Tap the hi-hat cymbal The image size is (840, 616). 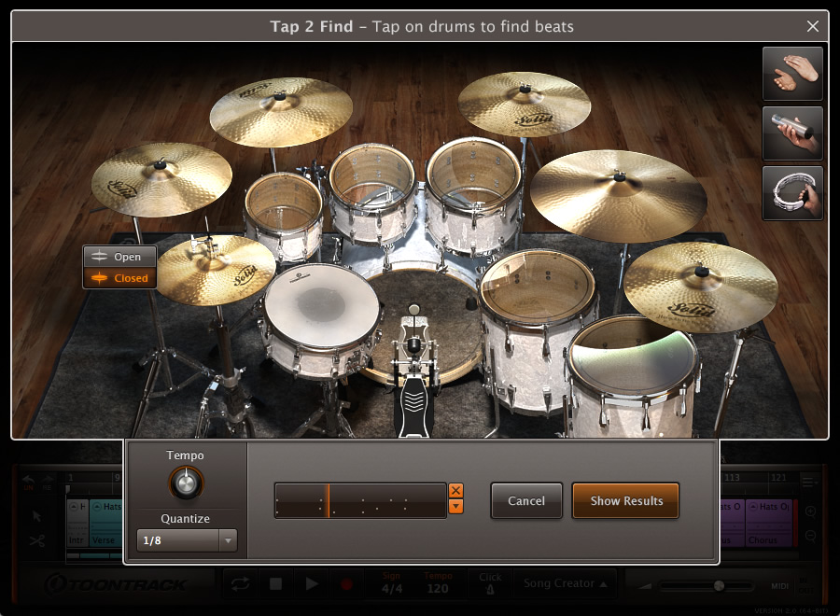click(x=217, y=270)
